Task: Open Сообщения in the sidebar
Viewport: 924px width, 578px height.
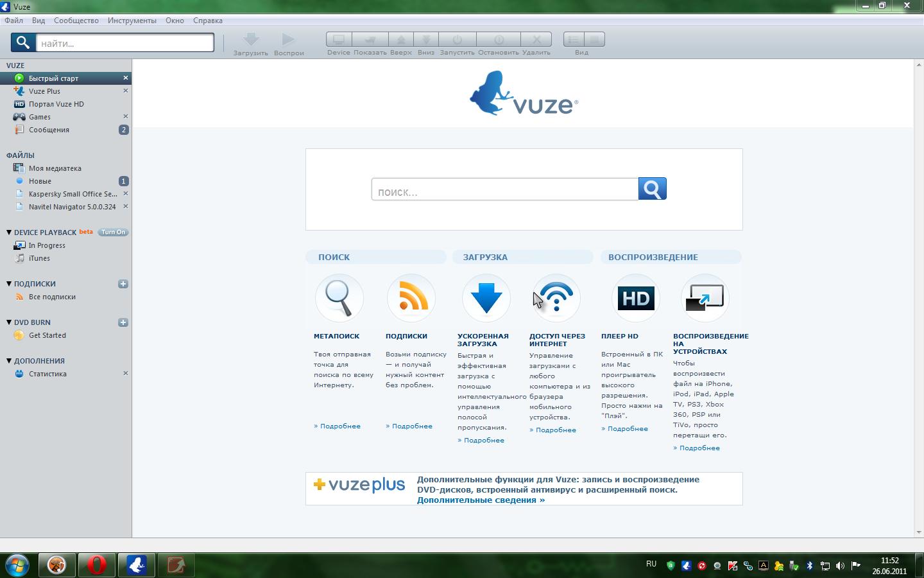Action: point(49,130)
